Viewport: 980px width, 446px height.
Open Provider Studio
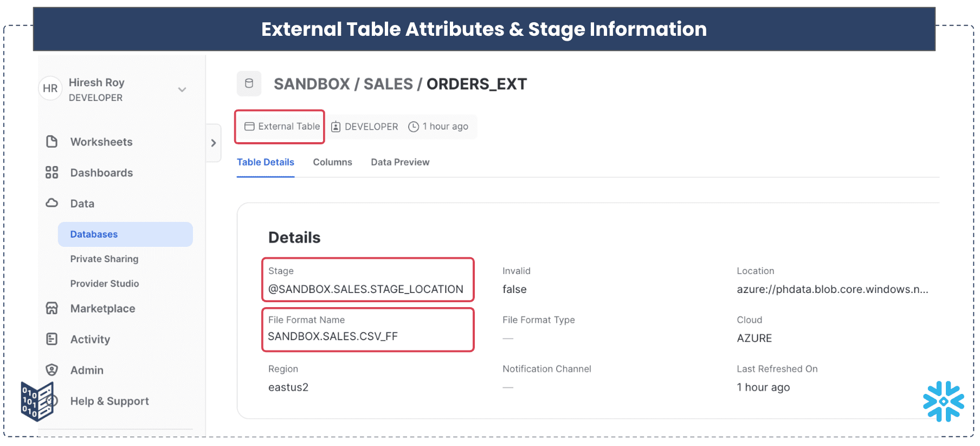tap(104, 283)
